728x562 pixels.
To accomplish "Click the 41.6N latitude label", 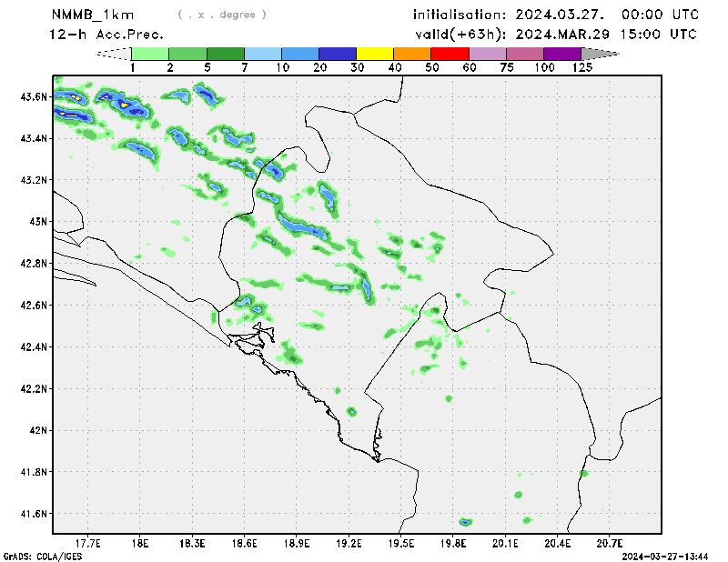I will [x=34, y=514].
